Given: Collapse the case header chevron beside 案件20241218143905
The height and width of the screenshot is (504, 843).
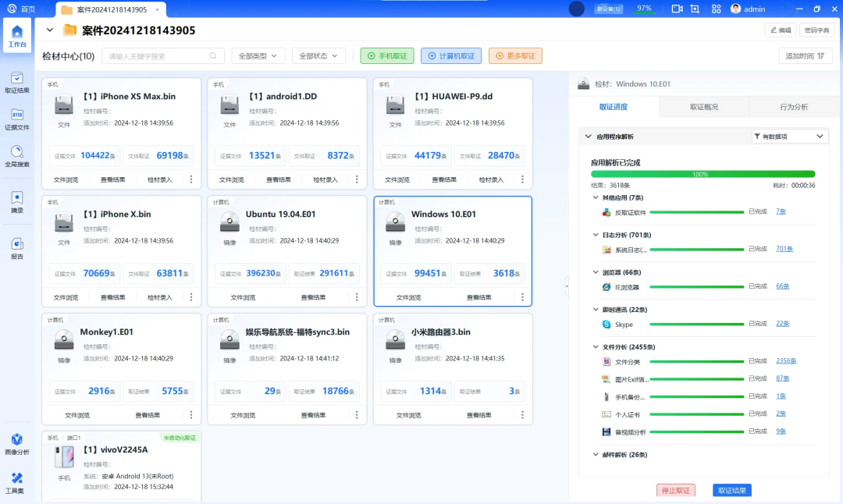Looking at the screenshot, I should (x=49, y=30).
